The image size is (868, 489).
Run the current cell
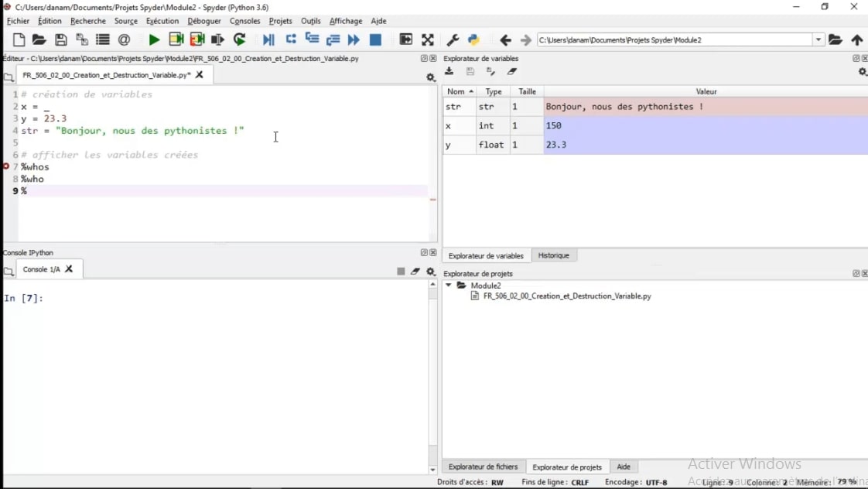point(176,39)
